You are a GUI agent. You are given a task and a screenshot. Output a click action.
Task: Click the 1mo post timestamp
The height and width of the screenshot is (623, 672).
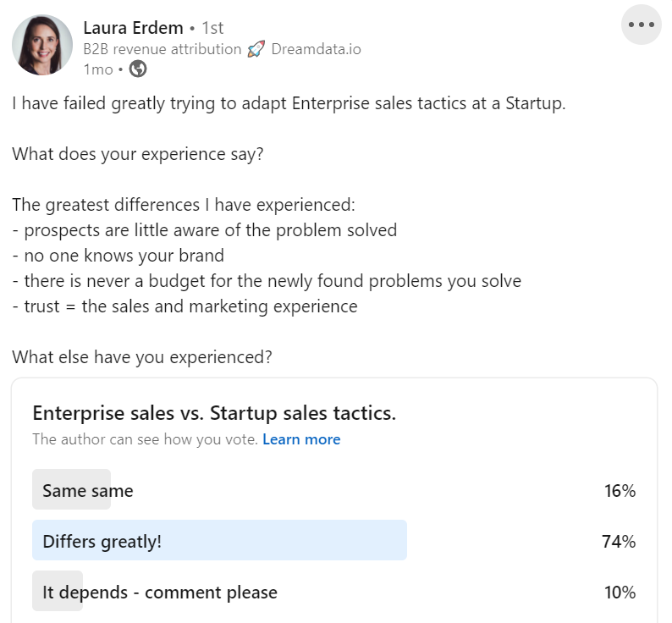pos(97,69)
